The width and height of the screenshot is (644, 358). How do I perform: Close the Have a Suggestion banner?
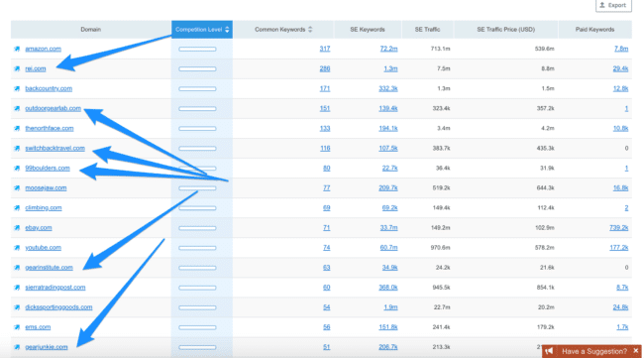click(x=636, y=351)
